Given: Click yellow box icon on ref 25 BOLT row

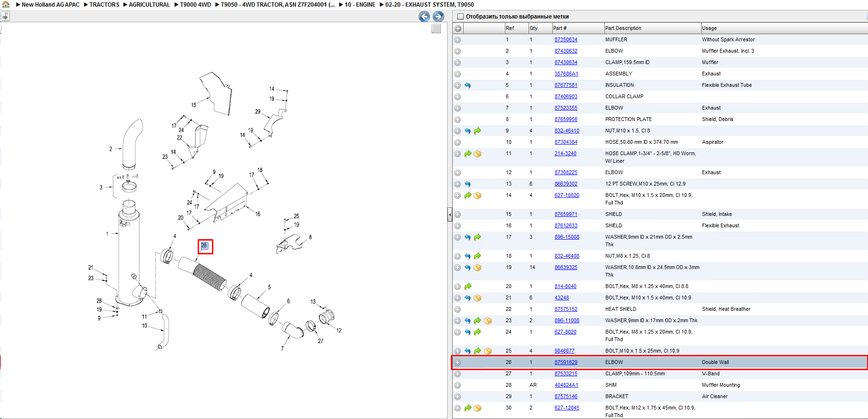Looking at the screenshot, I should (x=488, y=351).
